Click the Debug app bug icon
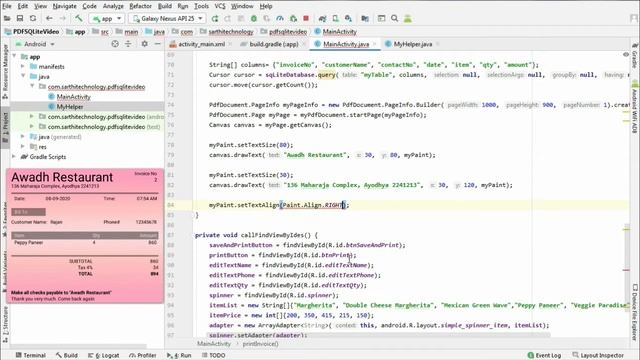Image resolution: width=640 pixels, height=360 pixels. [253, 18]
